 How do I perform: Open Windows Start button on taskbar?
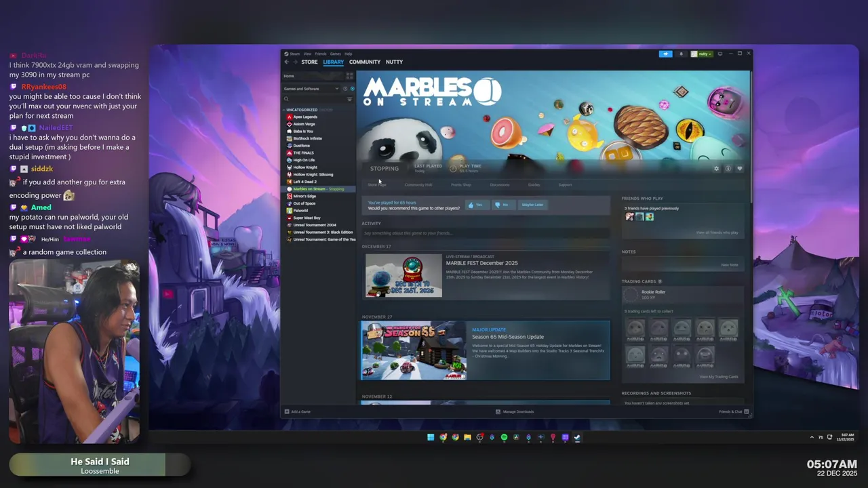click(431, 437)
